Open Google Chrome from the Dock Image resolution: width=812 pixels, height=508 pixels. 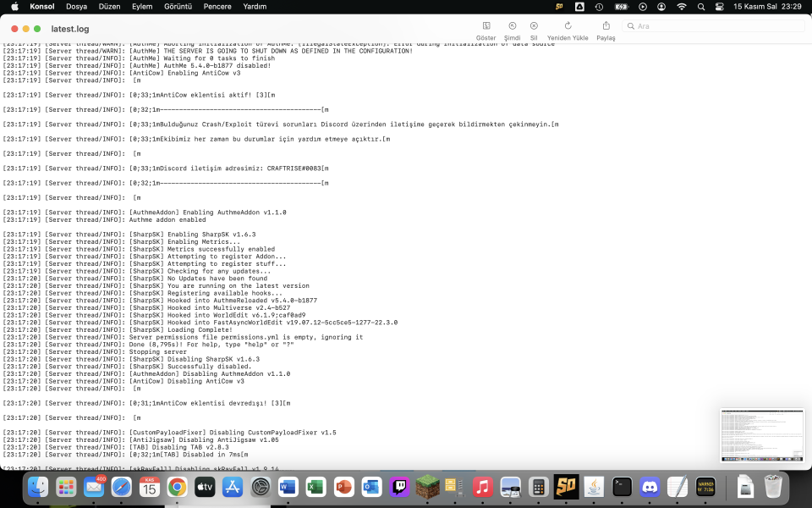[177, 487]
